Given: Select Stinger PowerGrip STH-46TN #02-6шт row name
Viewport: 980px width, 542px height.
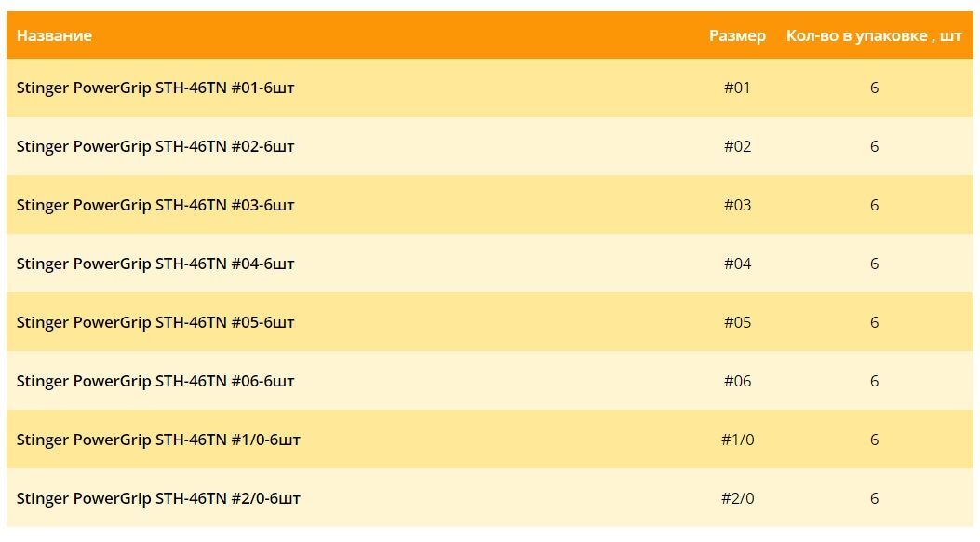Looking at the screenshot, I should click(155, 146).
